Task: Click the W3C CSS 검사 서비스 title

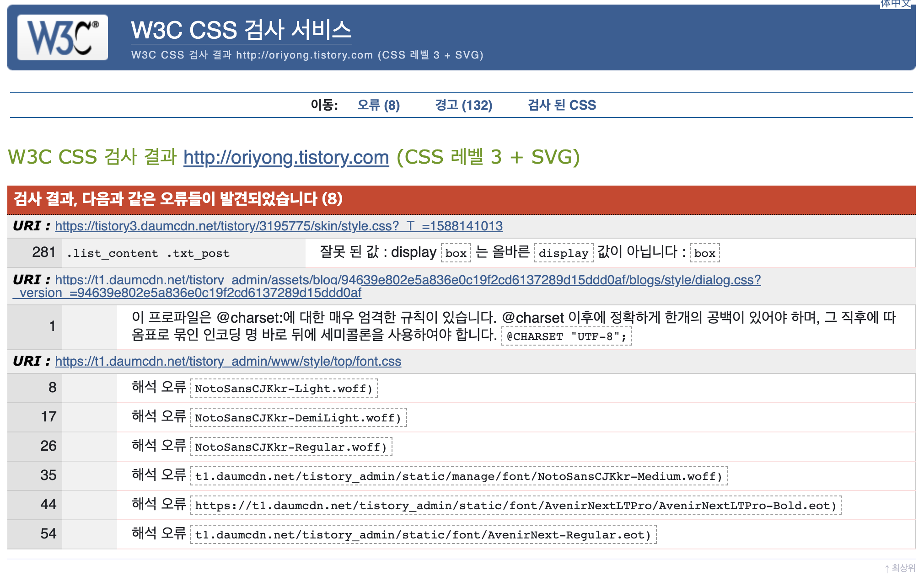Action: (241, 30)
